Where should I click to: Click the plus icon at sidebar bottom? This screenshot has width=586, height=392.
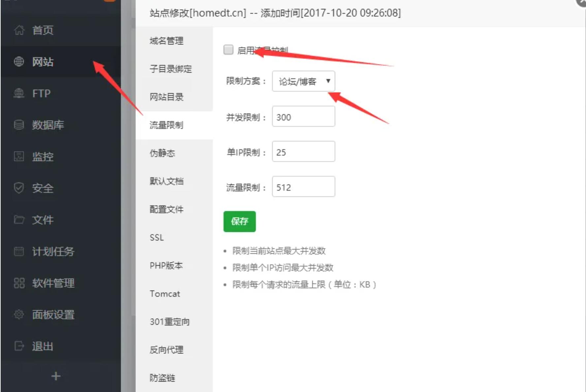pyautogui.click(x=56, y=376)
